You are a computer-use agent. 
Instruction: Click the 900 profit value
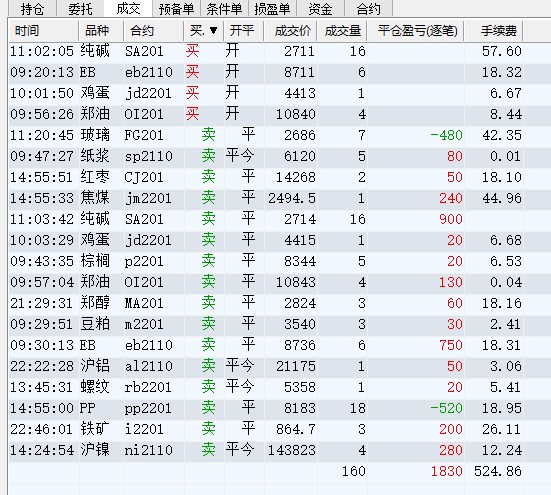pyautogui.click(x=451, y=220)
